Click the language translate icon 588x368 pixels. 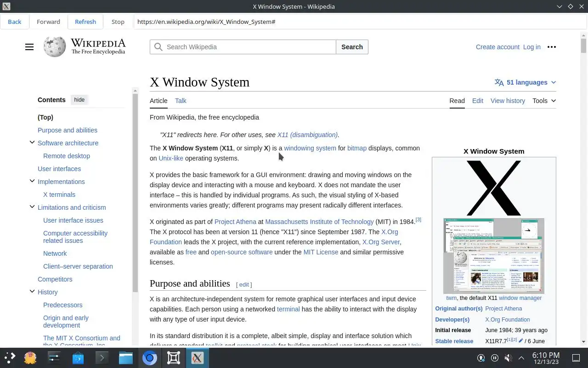click(x=499, y=82)
